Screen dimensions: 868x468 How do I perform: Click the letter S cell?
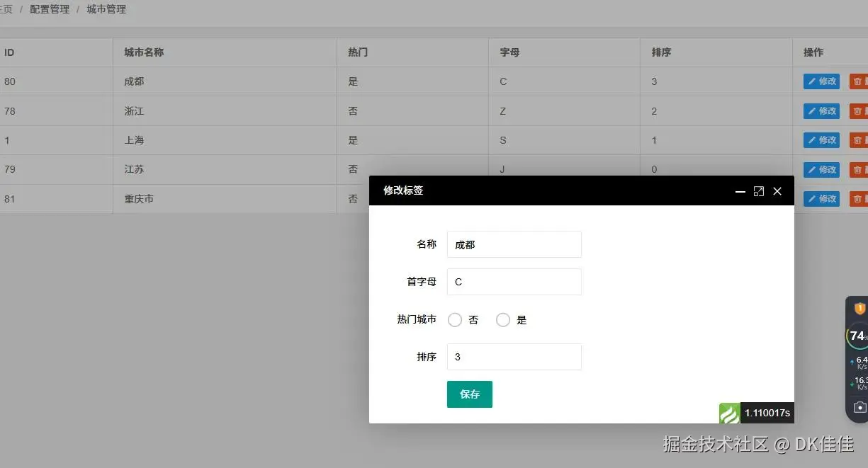coord(565,140)
